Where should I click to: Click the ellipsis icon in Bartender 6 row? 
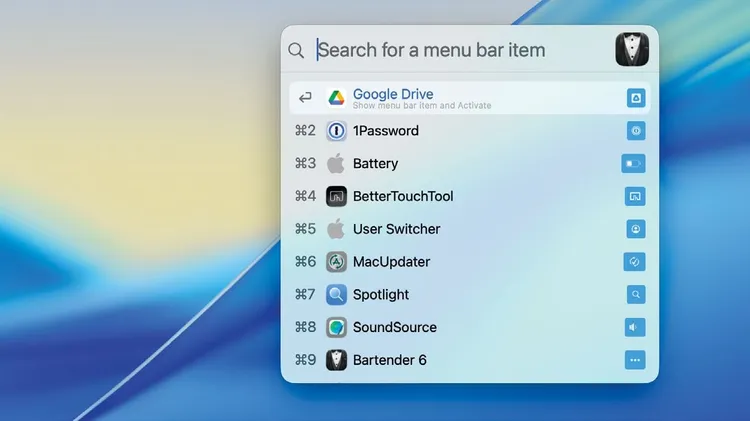click(x=635, y=360)
